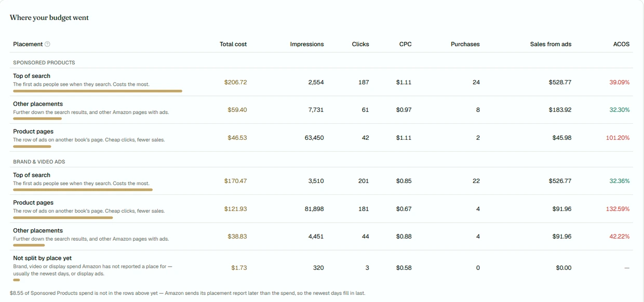Click the 32.36% ACOS value
644x302 pixels.
620,181
